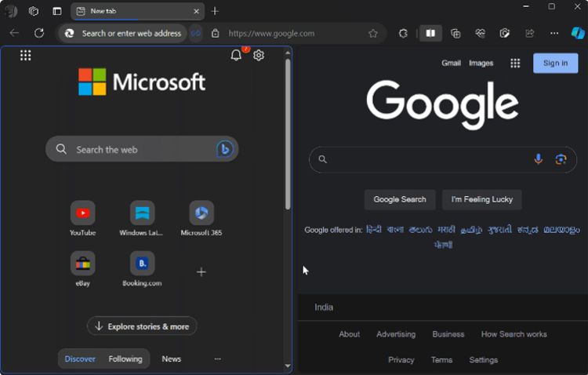Open more feed options ellipsis
Screen dimensions: 588x375
click(x=217, y=359)
